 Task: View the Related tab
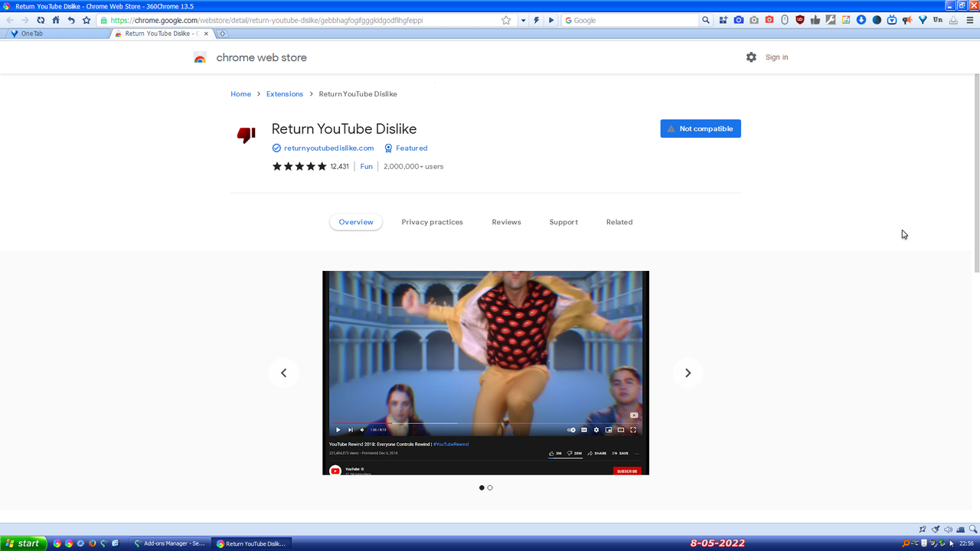click(x=619, y=222)
